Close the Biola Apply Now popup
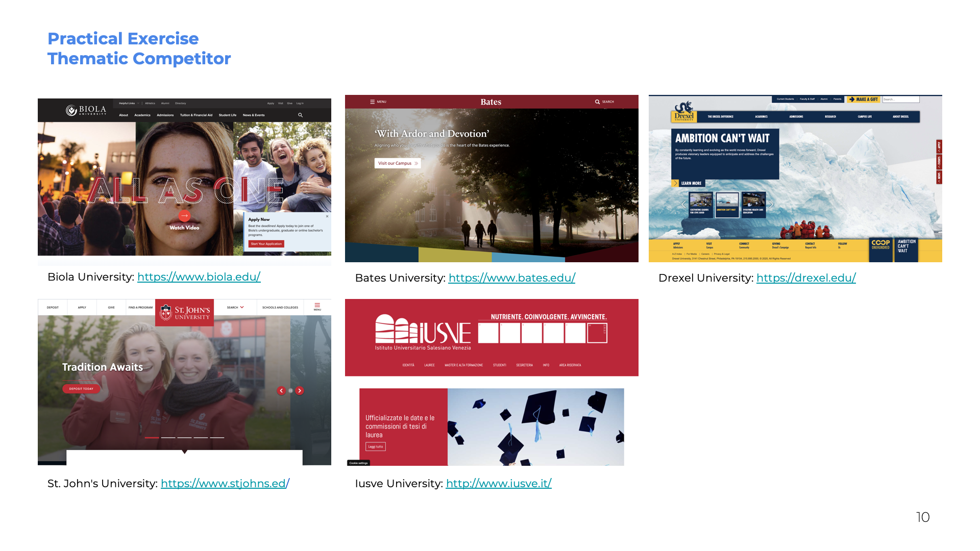 [x=327, y=216]
